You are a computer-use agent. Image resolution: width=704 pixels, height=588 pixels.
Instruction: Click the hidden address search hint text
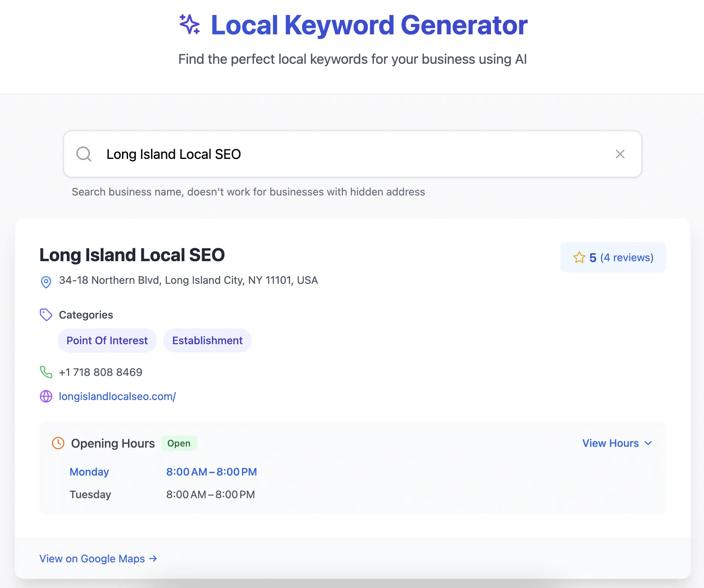[x=249, y=192]
